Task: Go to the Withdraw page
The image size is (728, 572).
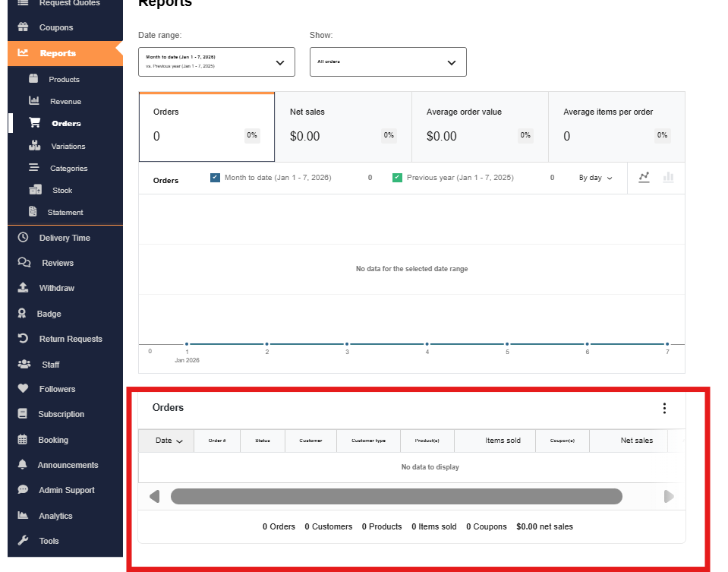Action: [57, 288]
